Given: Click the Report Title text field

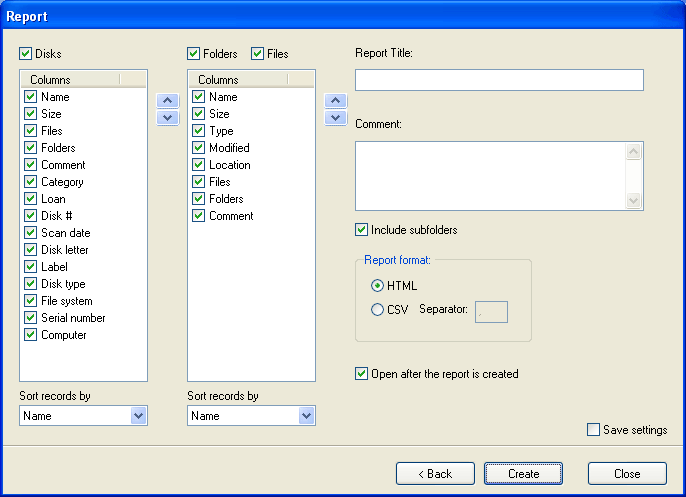Looking at the screenshot, I should coord(499,80).
